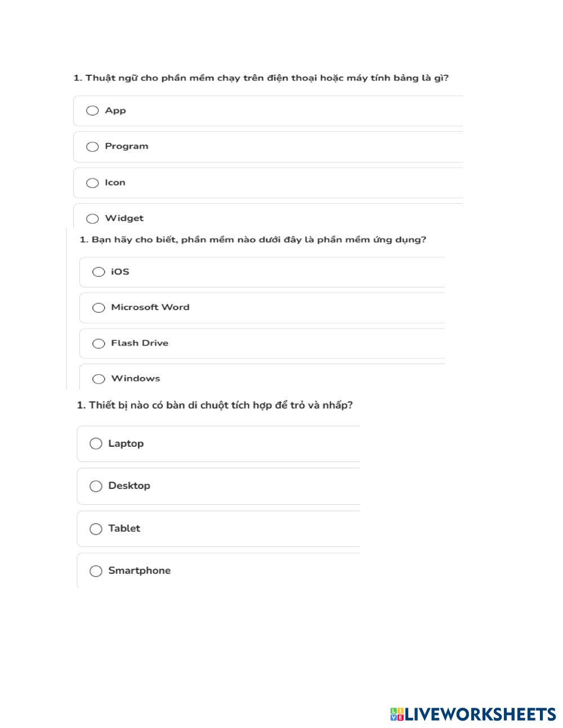
Task: Select the Icon radio button
Action: click(x=92, y=183)
